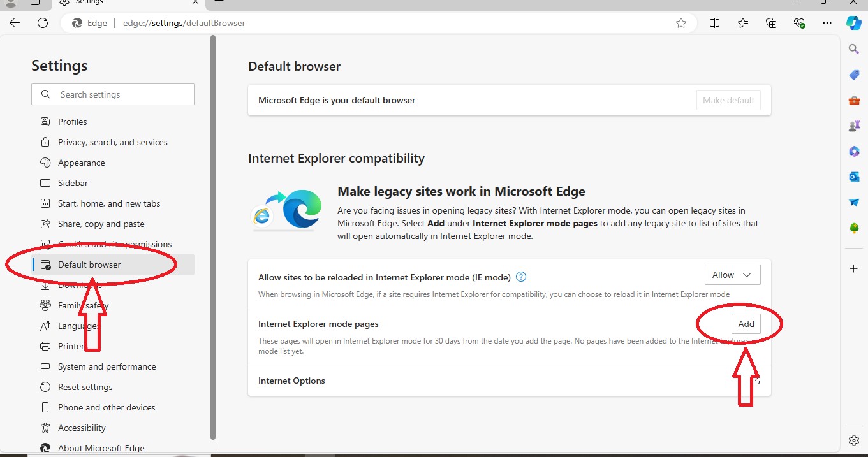Click 'Microsoft Edge is your default browser' text
The image size is (868, 457).
[337, 100]
